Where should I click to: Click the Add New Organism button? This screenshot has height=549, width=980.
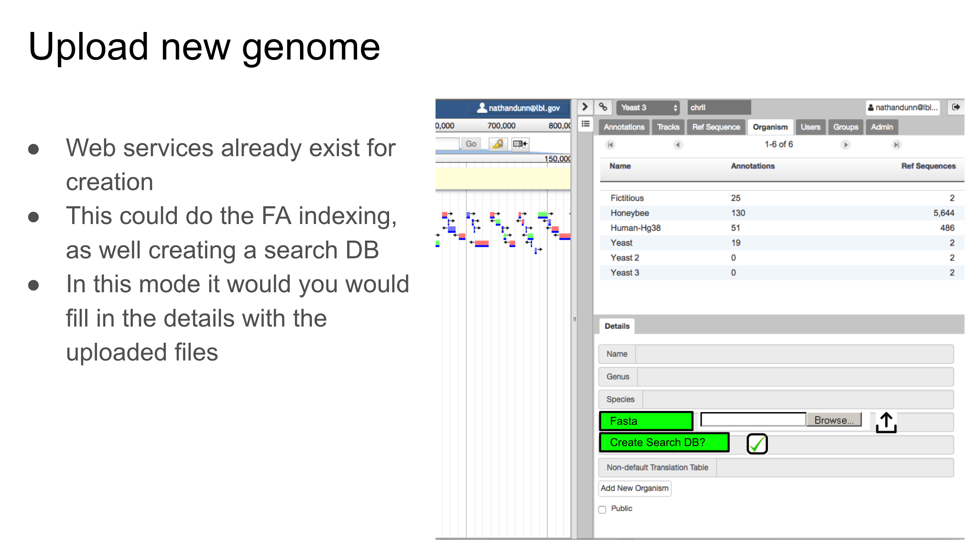click(x=634, y=488)
